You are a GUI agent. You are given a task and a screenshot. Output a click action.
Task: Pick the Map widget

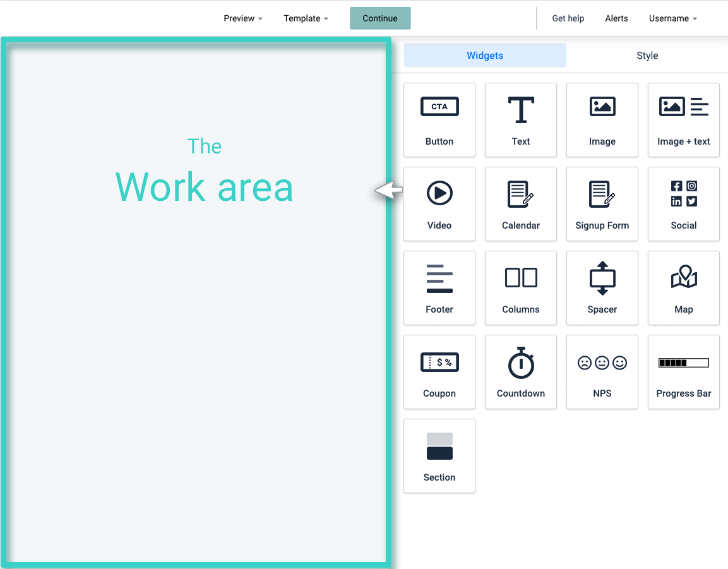pyautogui.click(x=683, y=288)
